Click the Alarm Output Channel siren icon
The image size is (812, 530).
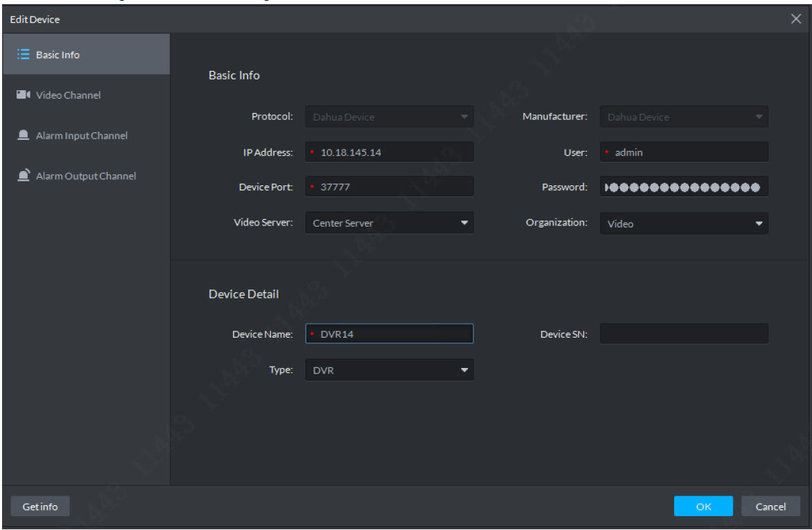(x=23, y=176)
